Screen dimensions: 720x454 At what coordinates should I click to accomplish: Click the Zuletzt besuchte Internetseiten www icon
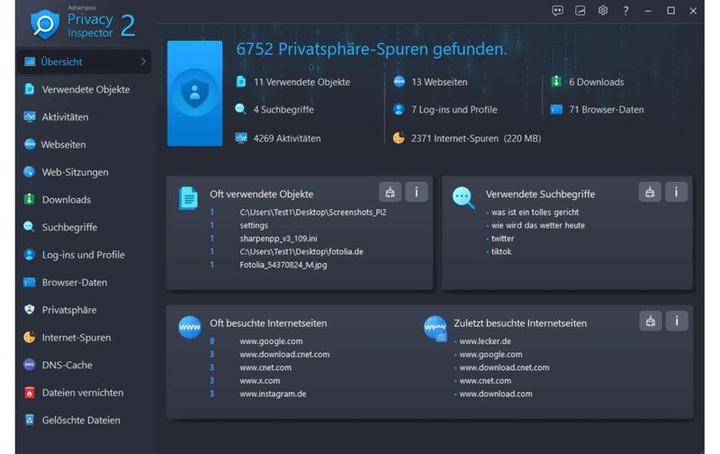pos(435,328)
